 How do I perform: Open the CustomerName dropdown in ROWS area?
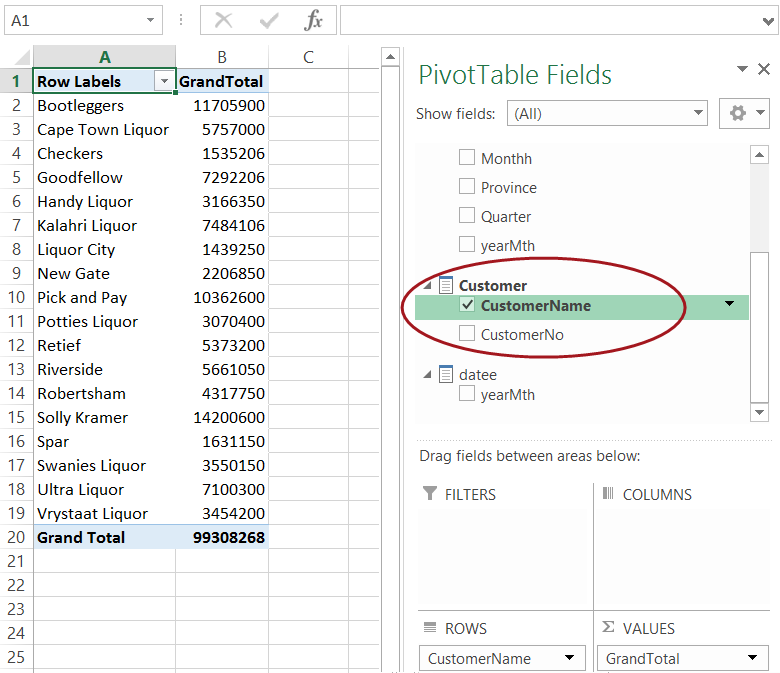570,658
